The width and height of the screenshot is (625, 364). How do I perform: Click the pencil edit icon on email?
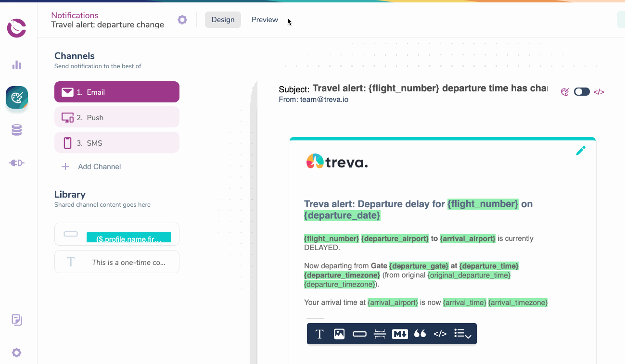tap(581, 151)
